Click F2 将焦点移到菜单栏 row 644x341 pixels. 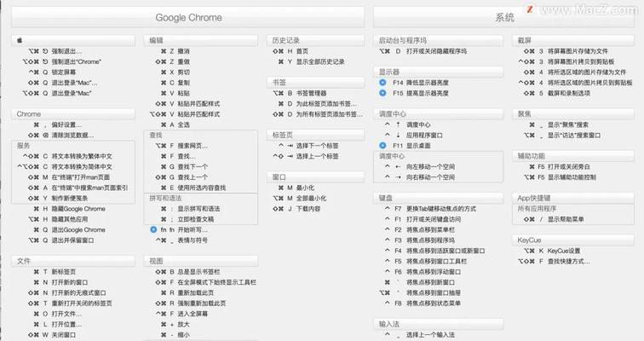[x=419, y=229]
